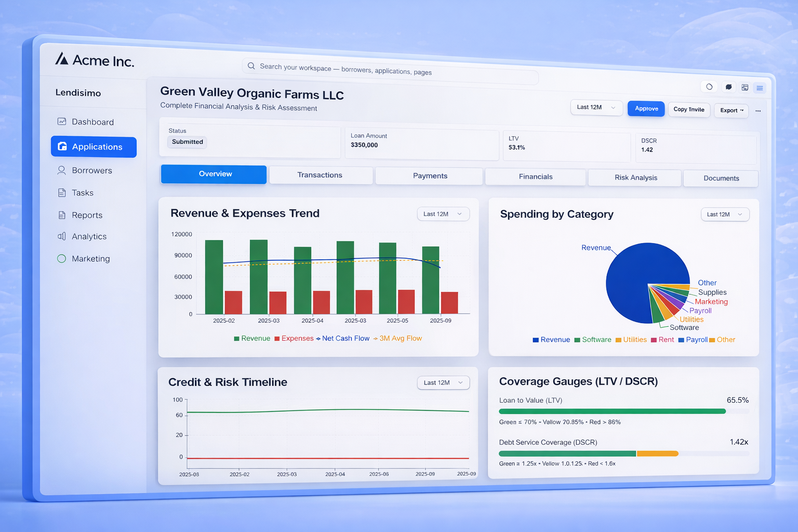Screen dimensions: 798x532
Task: Expand the time range selector on Revenue chart
Action: coord(443,214)
